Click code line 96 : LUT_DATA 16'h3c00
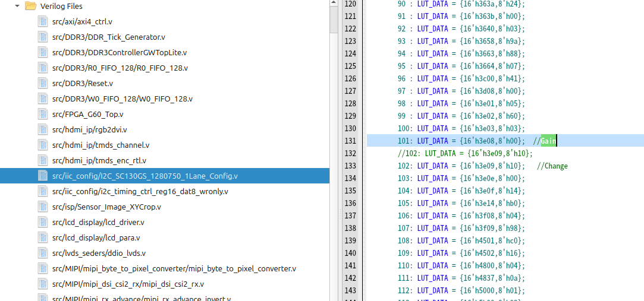Image resolution: width=644 pixels, height=301 pixels. coord(461,78)
